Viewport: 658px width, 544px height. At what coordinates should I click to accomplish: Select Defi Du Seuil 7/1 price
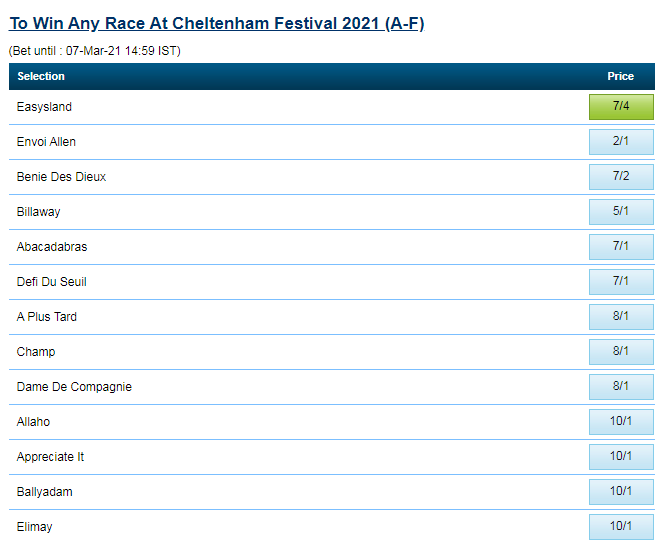click(621, 282)
